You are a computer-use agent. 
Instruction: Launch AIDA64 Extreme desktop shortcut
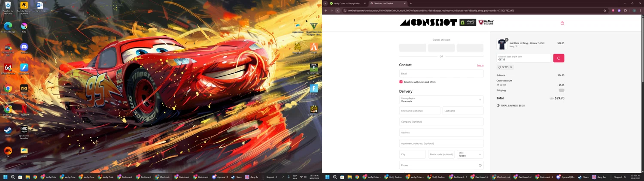8,69
